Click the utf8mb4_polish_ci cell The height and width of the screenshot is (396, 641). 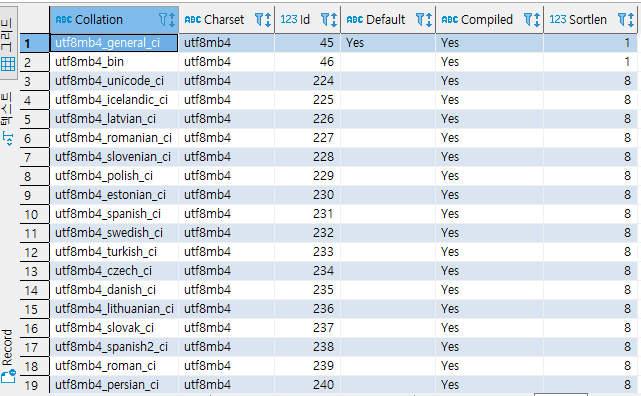point(114,176)
